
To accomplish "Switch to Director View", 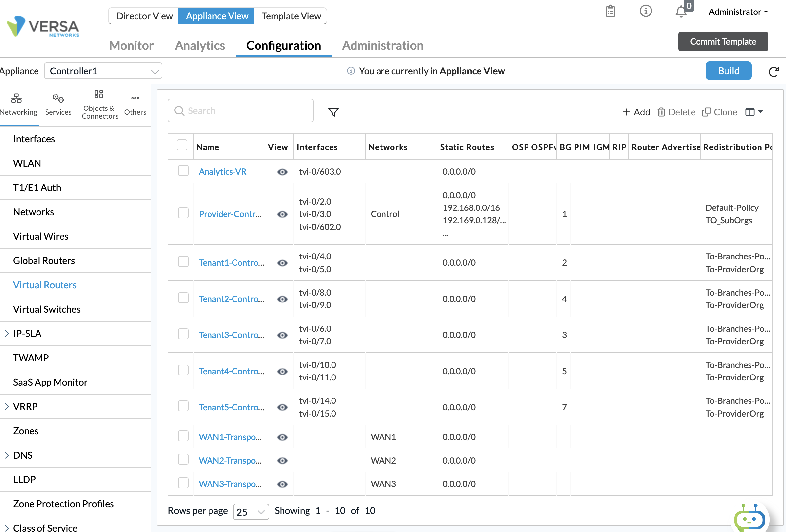I will (144, 16).
